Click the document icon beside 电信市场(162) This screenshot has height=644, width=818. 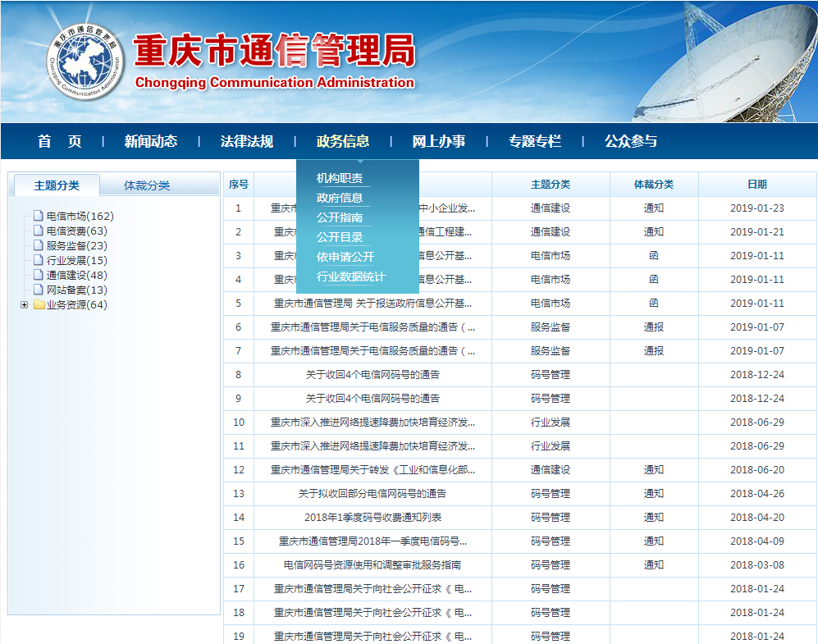pos(38,217)
